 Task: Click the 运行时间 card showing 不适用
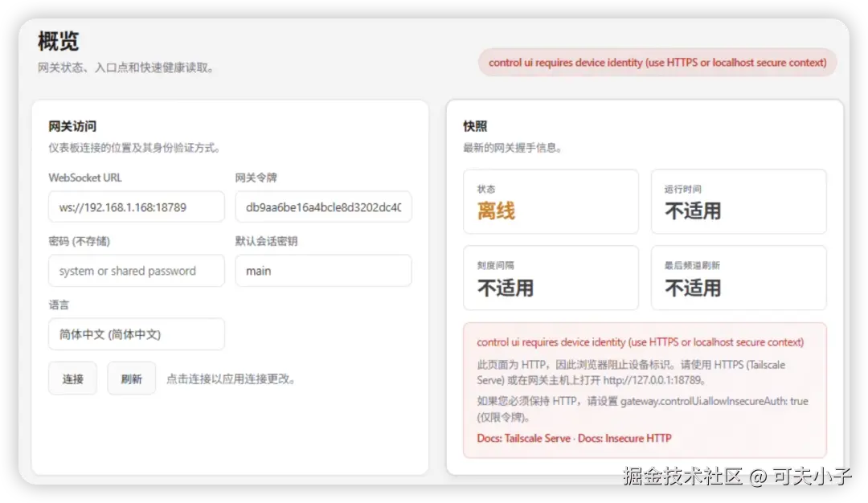coord(739,202)
